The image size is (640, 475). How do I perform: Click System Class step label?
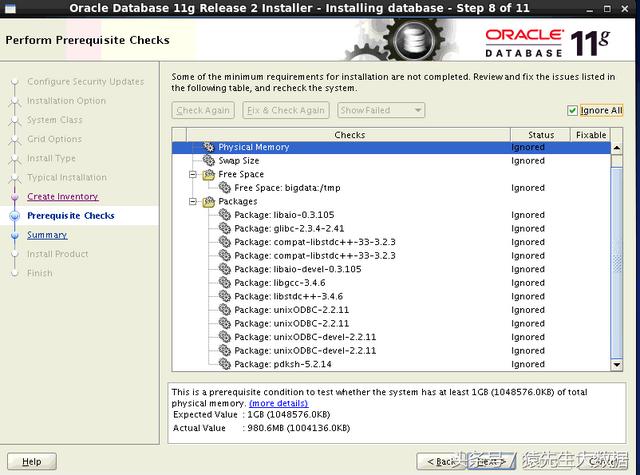55,120
